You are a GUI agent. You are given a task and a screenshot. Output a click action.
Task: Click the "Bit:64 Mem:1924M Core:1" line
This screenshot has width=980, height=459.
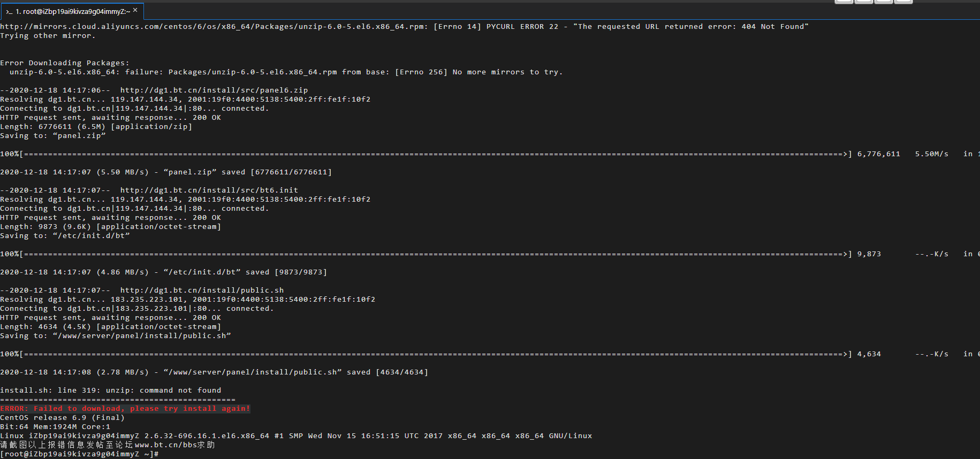(55, 427)
